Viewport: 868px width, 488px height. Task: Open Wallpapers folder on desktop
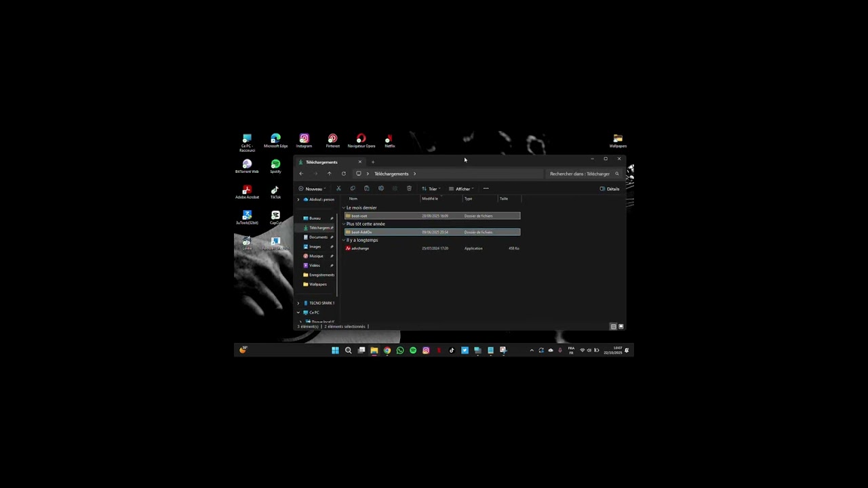[x=618, y=141]
